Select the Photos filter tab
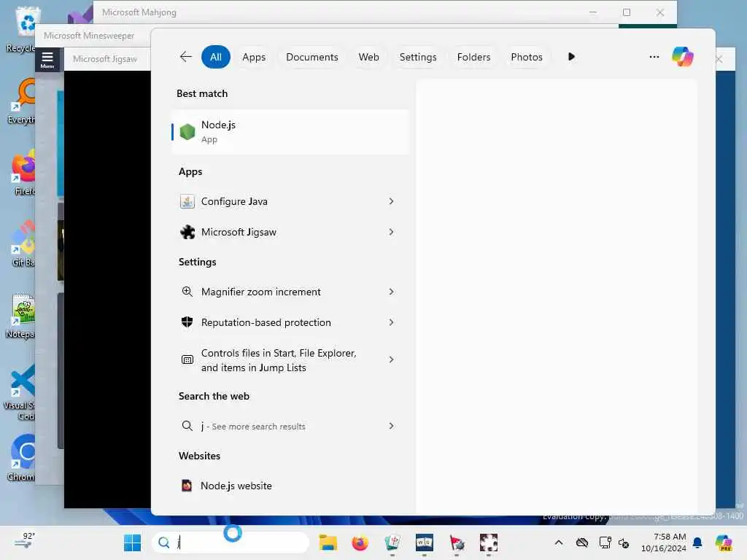This screenshot has height=560, width=747. [527, 57]
